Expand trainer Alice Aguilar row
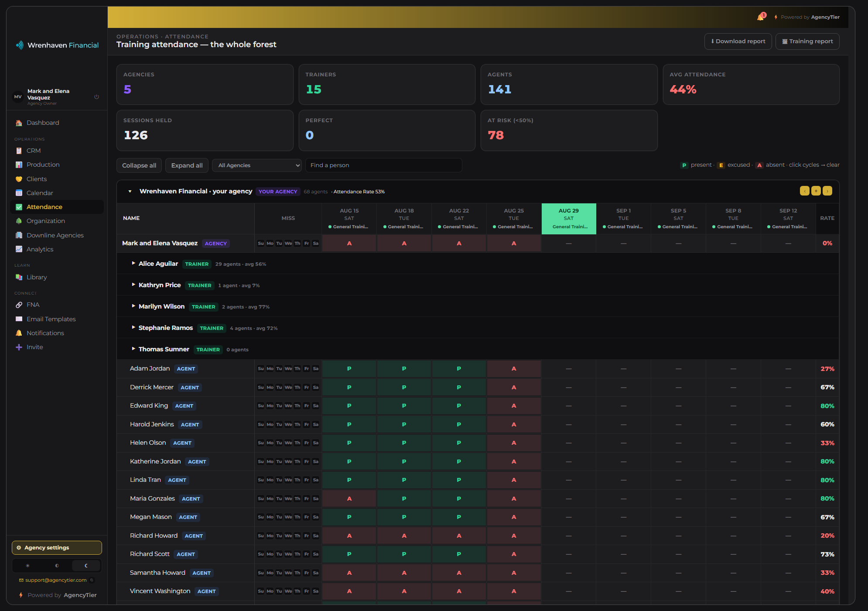The image size is (868, 611). click(133, 263)
